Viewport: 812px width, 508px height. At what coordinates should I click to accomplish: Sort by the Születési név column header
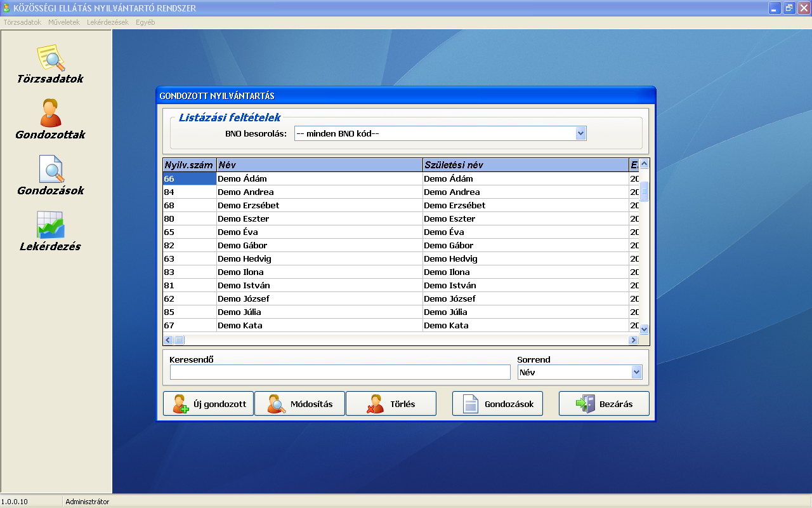pyautogui.click(x=525, y=165)
